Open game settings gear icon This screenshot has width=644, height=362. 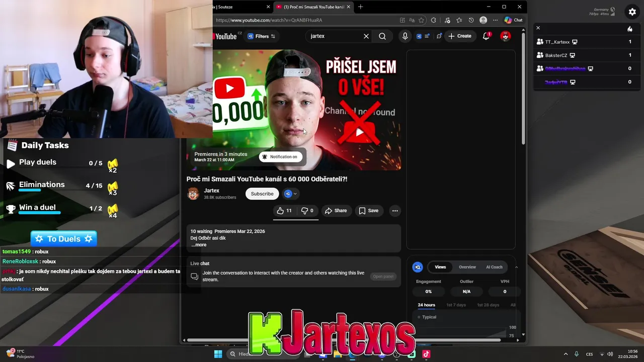pos(632,12)
